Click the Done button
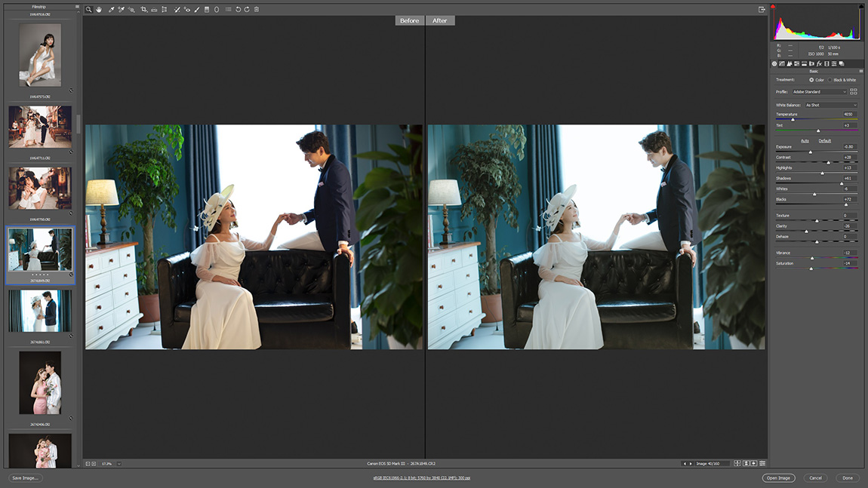Viewport: 868px width, 488px height. click(848, 478)
